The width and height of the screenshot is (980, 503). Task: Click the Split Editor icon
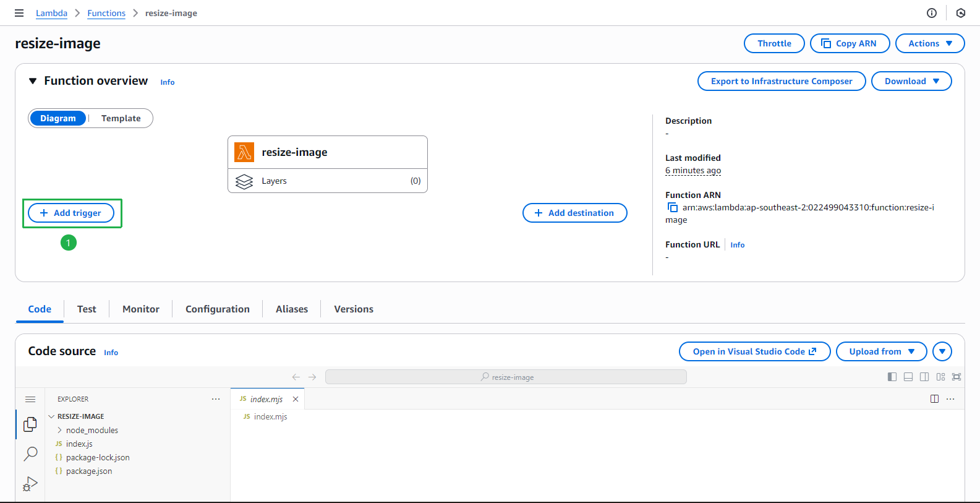934,399
